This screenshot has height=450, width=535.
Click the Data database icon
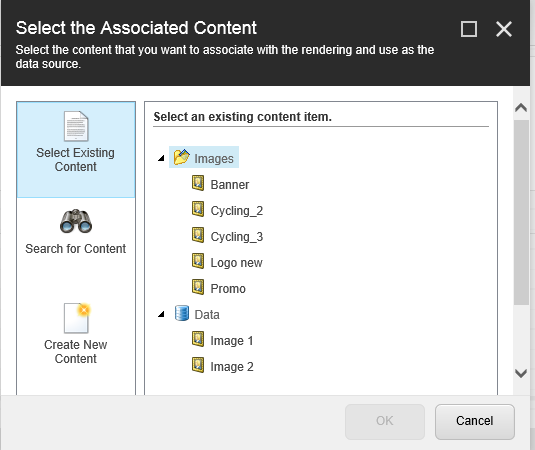pyautogui.click(x=182, y=313)
